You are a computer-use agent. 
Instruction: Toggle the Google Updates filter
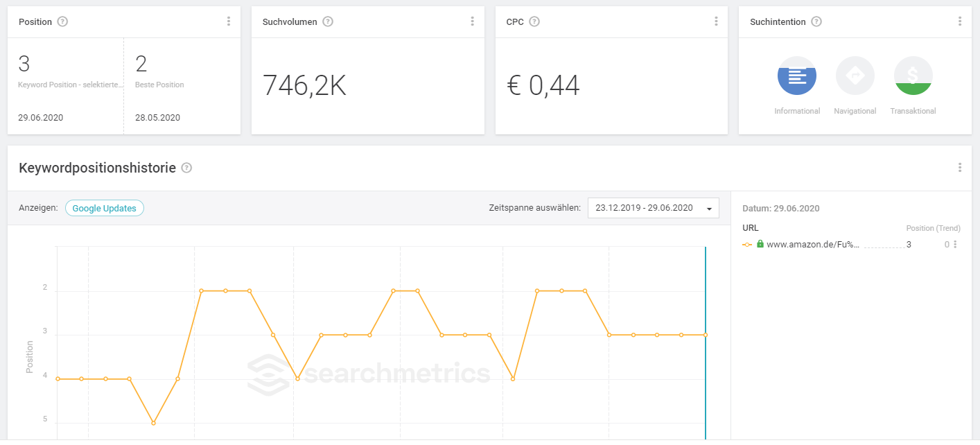105,208
